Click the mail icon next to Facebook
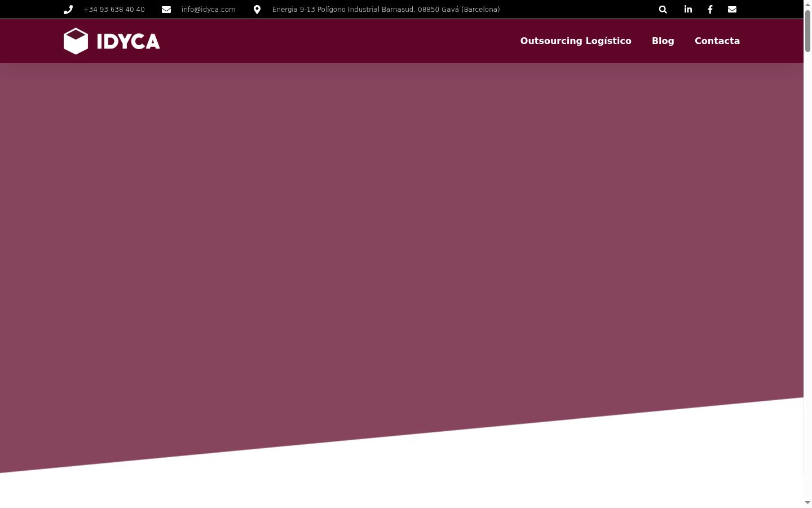The image size is (812, 508). [x=732, y=10]
